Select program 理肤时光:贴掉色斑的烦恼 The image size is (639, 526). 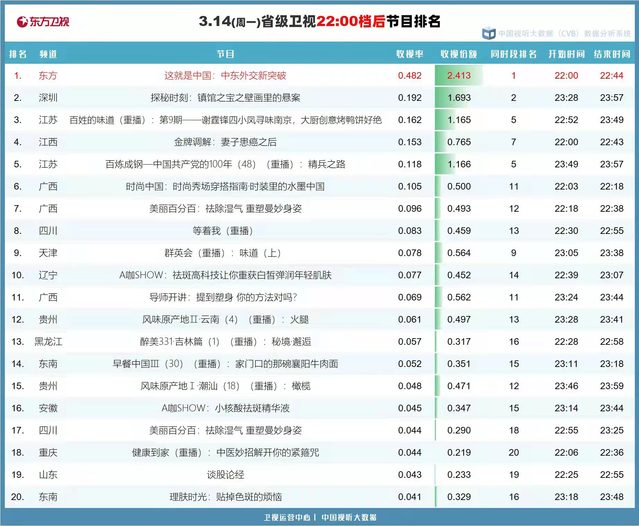225,497
